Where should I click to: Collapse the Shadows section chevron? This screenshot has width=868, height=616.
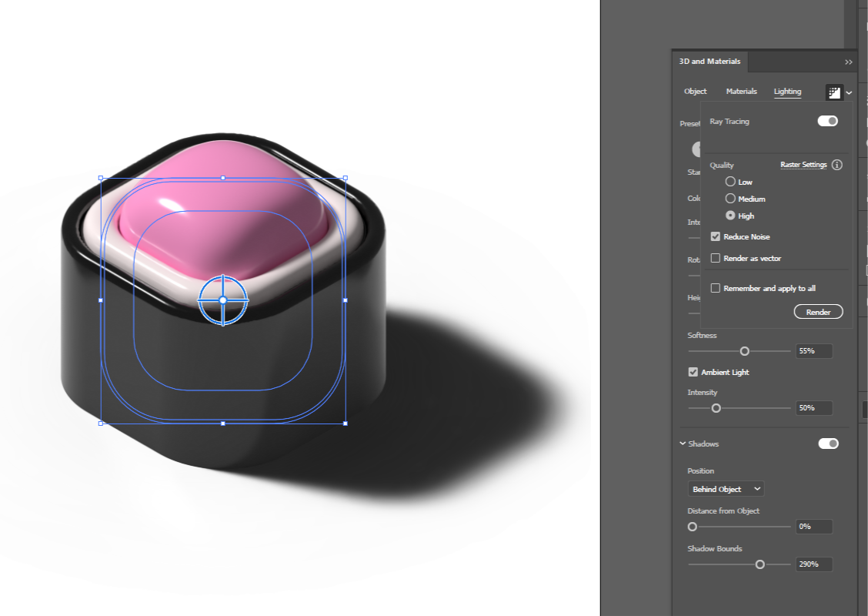(x=682, y=444)
